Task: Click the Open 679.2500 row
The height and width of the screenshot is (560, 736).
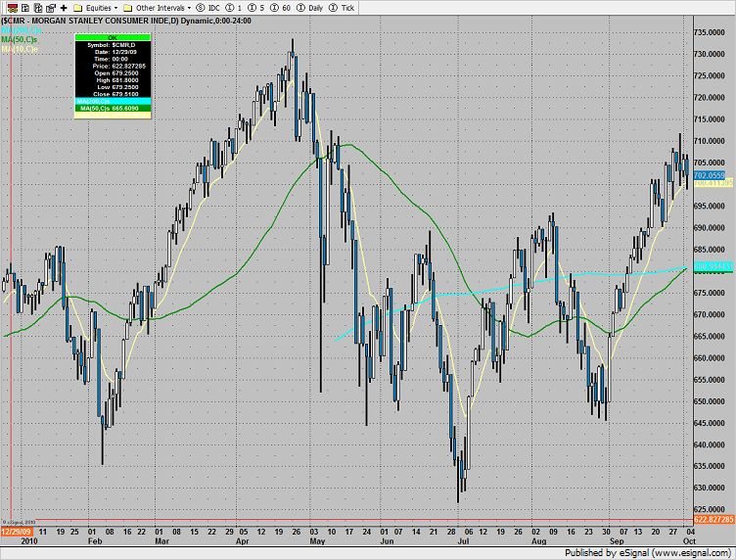Action: [x=113, y=73]
